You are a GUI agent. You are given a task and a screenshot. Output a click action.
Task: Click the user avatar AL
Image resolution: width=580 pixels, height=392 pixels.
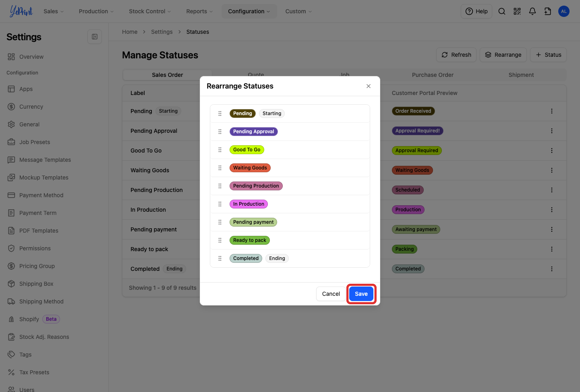point(564,11)
